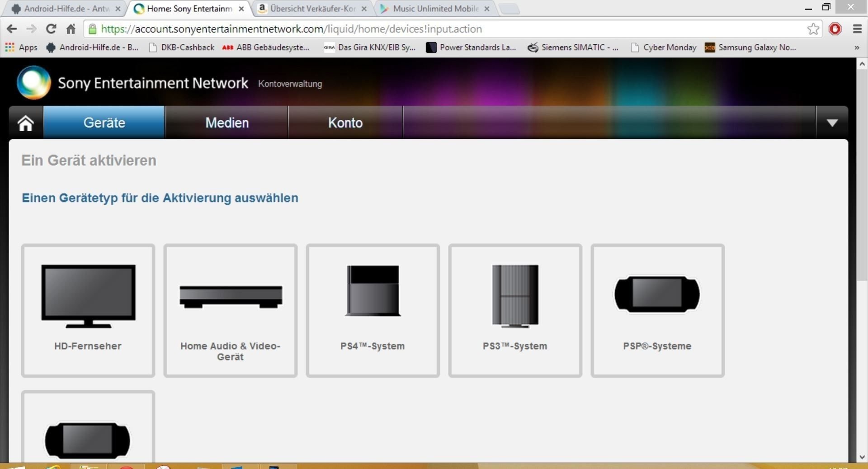Click the scrollbar up arrow
The height and width of the screenshot is (469, 868).
(x=862, y=64)
